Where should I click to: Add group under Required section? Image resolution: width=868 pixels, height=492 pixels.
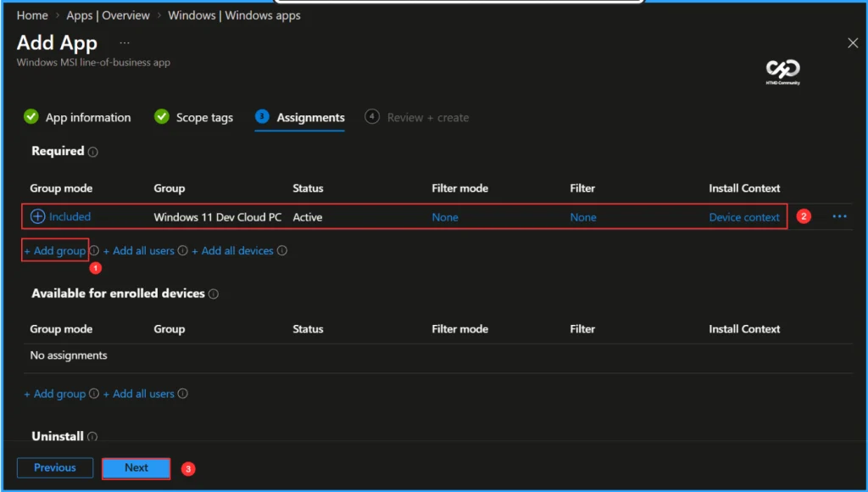[x=55, y=250]
